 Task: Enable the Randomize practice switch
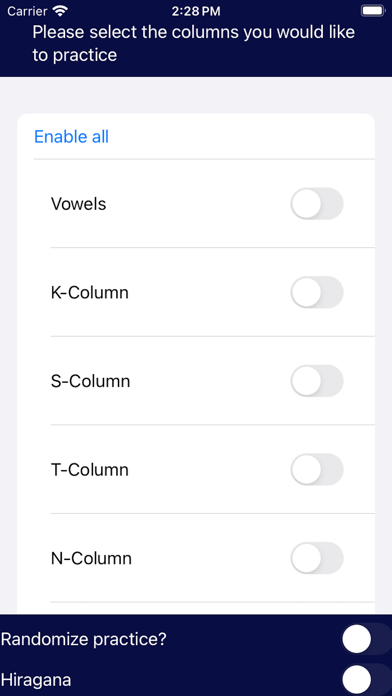(x=366, y=639)
